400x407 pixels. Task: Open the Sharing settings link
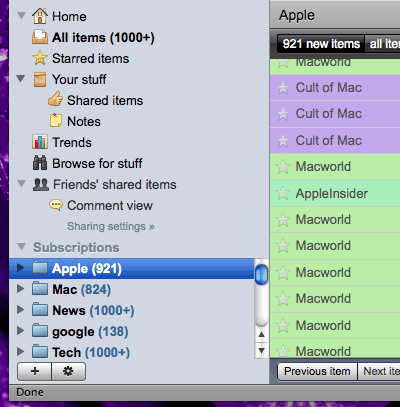tap(111, 226)
